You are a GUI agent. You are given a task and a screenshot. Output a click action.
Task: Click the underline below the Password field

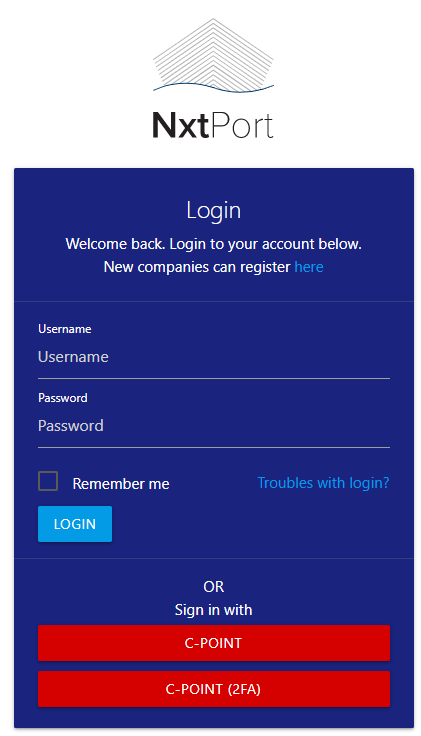tap(214, 447)
